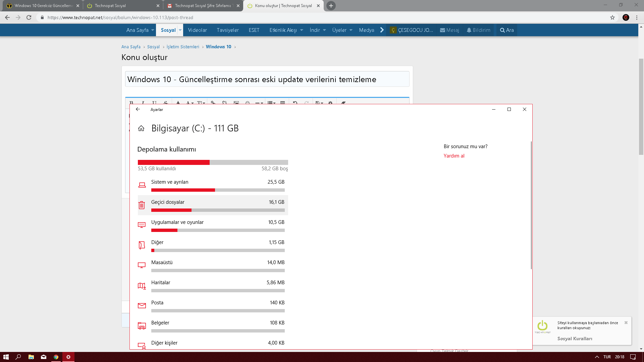644x362 pixels.
Task: Click the home icon beside Bilgisayar (C:)
Action: coord(141,128)
